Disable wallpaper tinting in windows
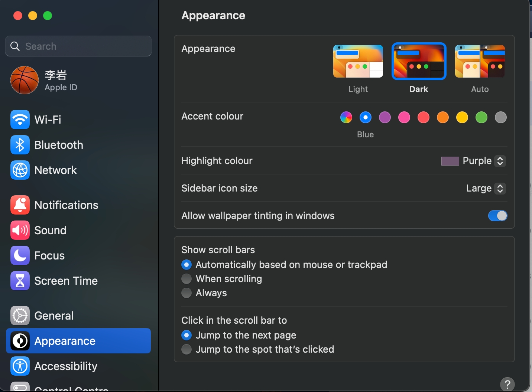The width and height of the screenshot is (532, 392). coord(497,216)
